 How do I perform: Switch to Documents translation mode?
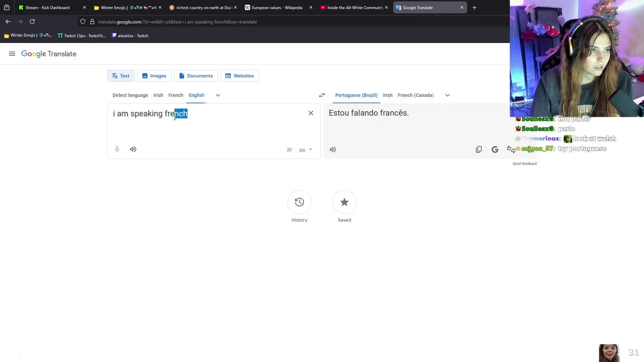(x=196, y=76)
